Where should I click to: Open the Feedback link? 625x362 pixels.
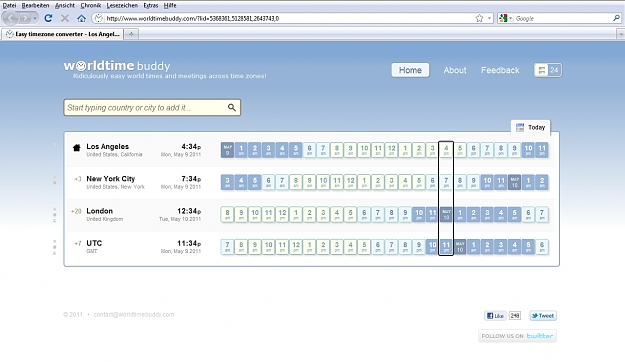(500, 70)
